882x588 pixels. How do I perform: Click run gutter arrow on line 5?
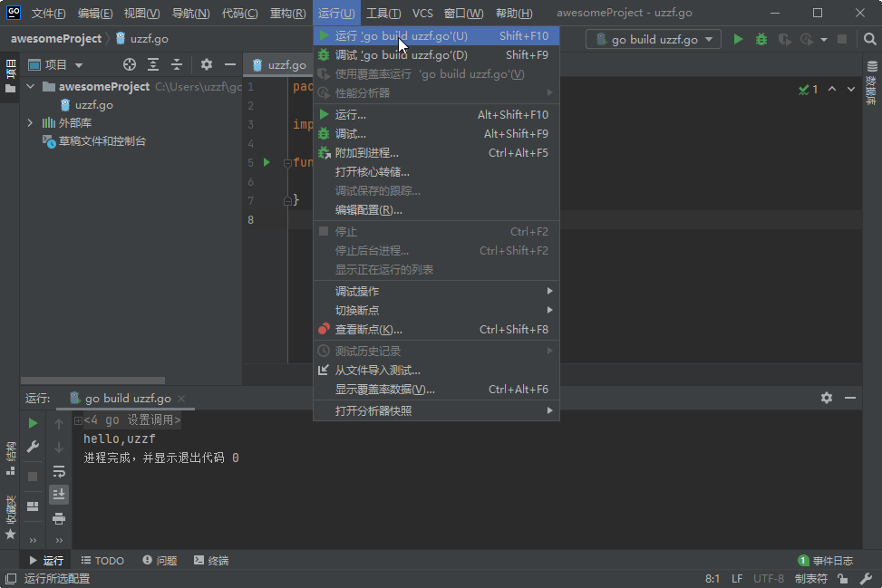click(x=267, y=162)
